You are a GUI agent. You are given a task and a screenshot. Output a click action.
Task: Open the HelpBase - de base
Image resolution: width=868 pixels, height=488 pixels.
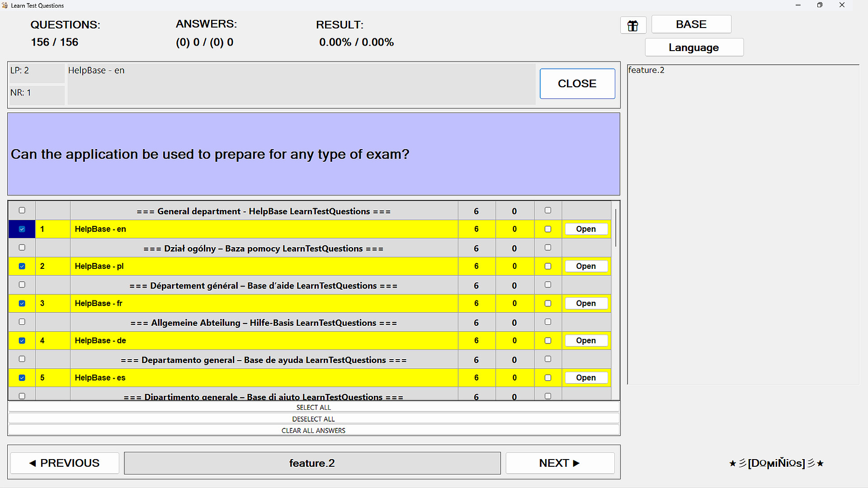point(586,341)
